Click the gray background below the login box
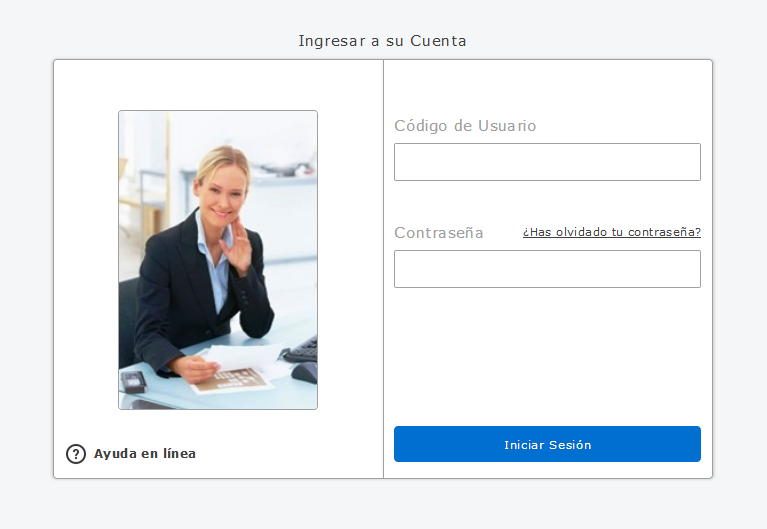The width and height of the screenshot is (767, 529). click(383, 504)
